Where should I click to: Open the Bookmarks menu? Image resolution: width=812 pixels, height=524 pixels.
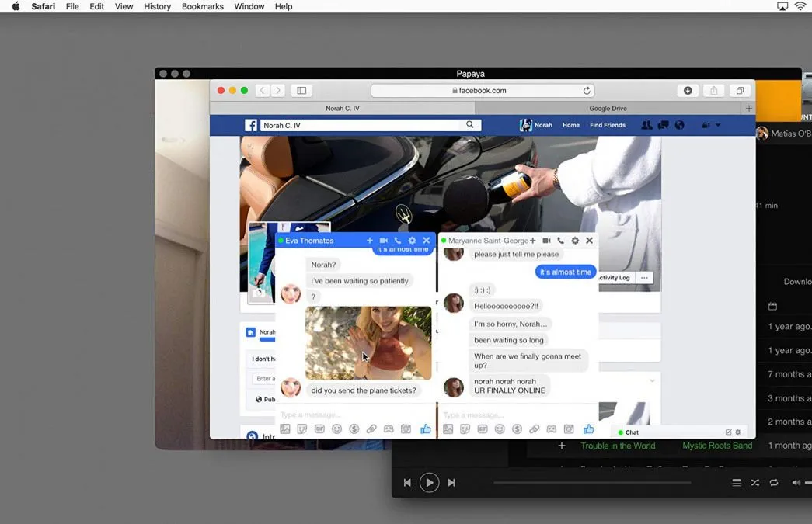203,6
